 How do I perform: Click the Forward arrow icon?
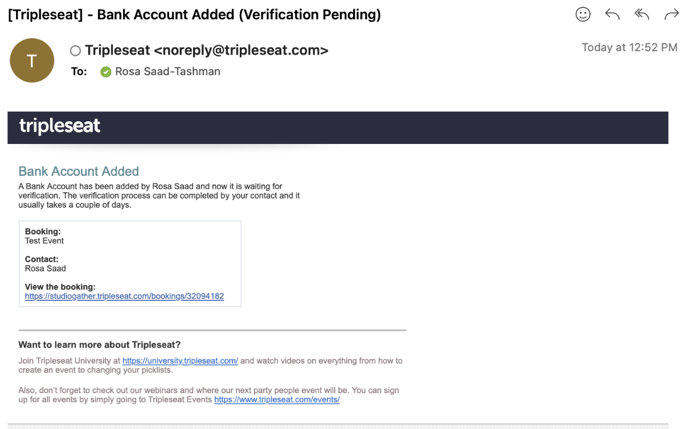[671, 14]
